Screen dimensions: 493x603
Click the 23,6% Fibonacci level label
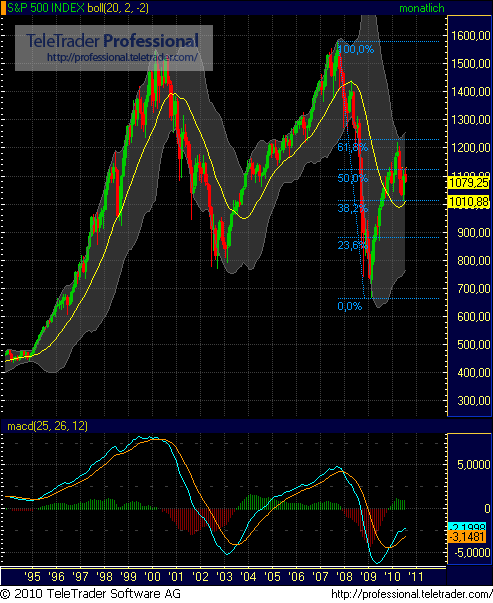(x=353, y=245)
